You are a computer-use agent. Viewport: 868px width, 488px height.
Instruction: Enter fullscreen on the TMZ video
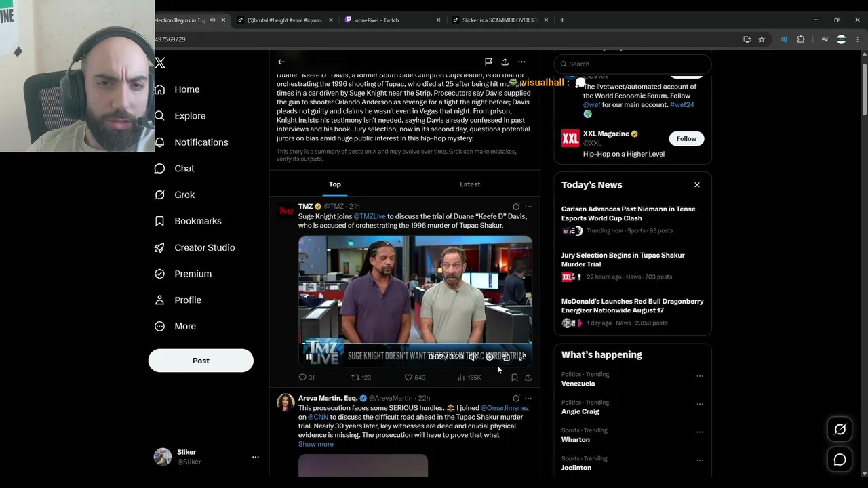click(x=522, y=357)
